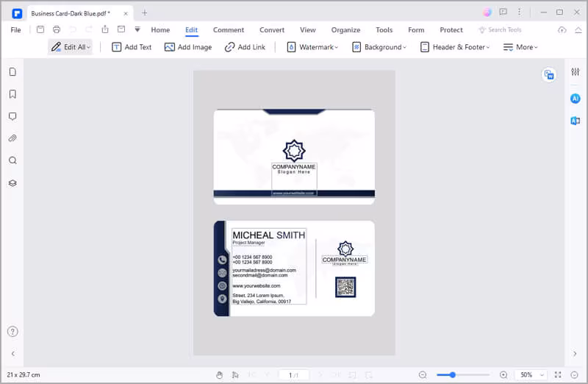Click the Save icon in the quick toolbar
588x384 pixels.
click(x=40, y=29)
